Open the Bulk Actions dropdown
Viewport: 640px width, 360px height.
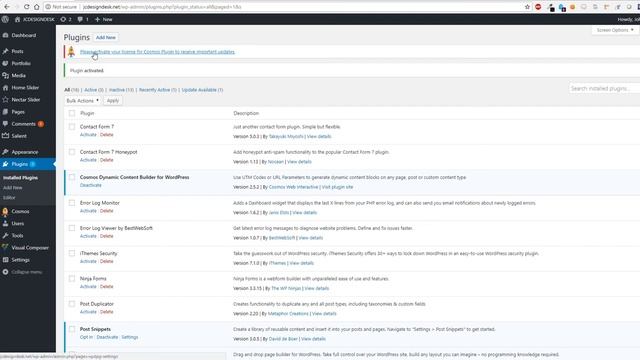pos(82,100)
